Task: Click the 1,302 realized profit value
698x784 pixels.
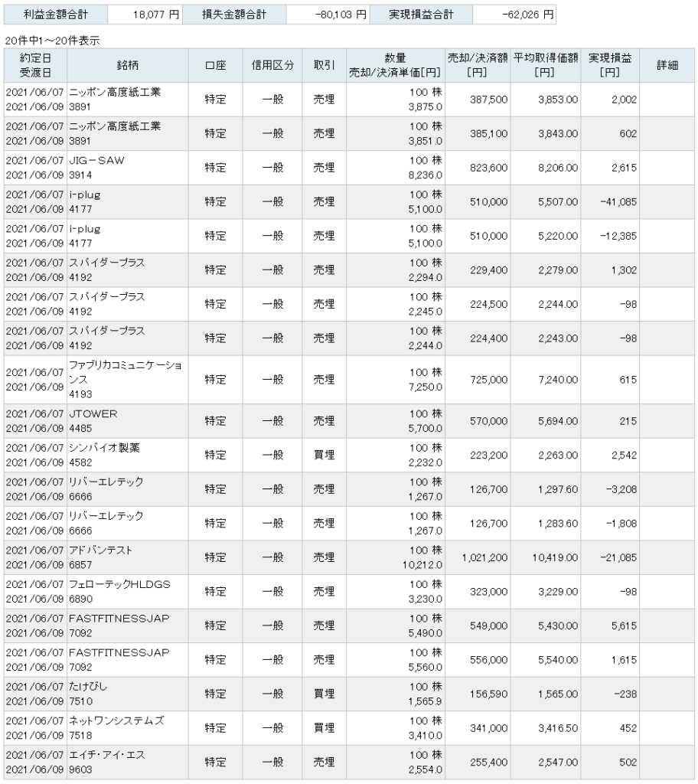Action: click(624, 270)
